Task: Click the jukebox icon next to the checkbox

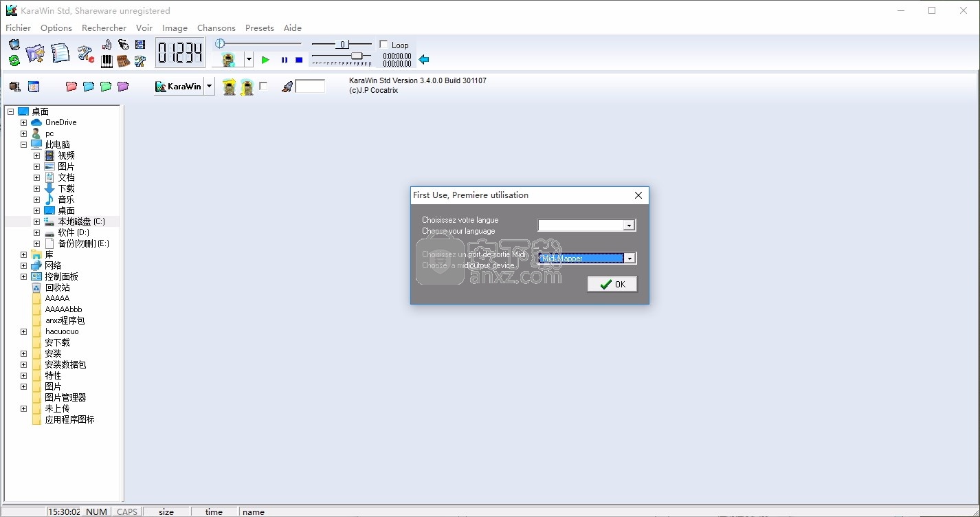Action: (247, 87)
